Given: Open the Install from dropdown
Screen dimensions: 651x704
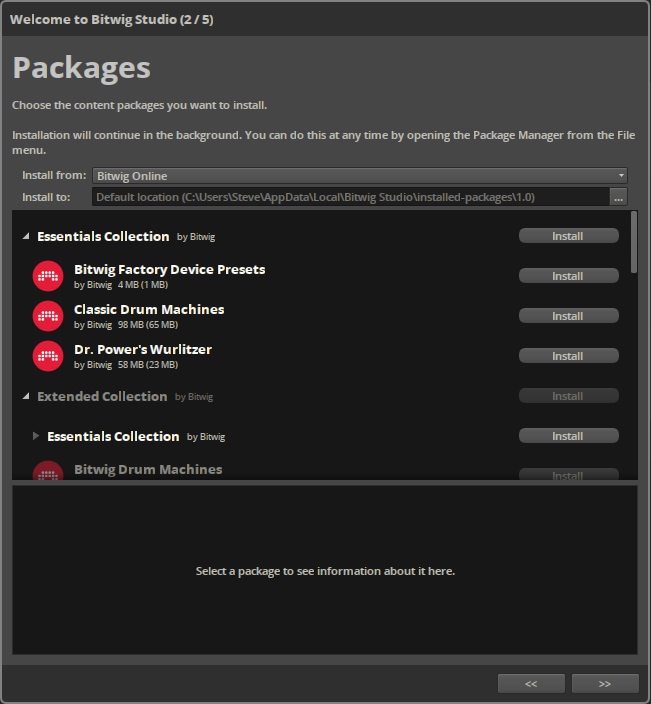Looking at the screenshot, I should [x=360, y=176].
